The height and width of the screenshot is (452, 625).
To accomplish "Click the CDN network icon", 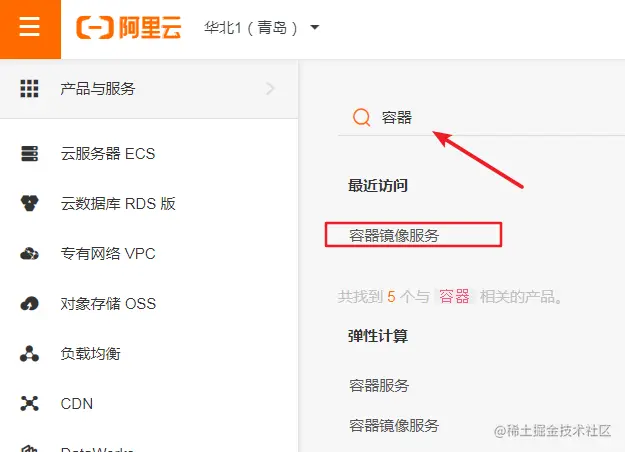I will click(29, 403).
